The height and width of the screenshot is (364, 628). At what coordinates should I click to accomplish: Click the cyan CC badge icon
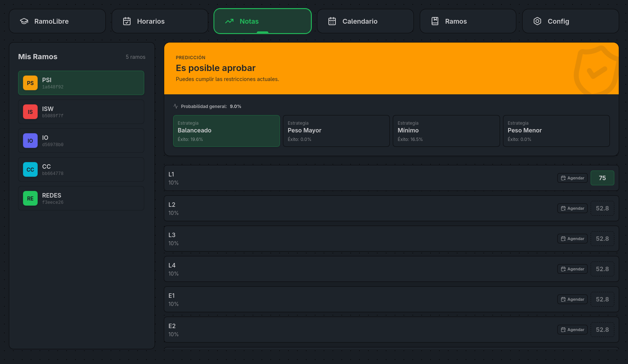30,169
